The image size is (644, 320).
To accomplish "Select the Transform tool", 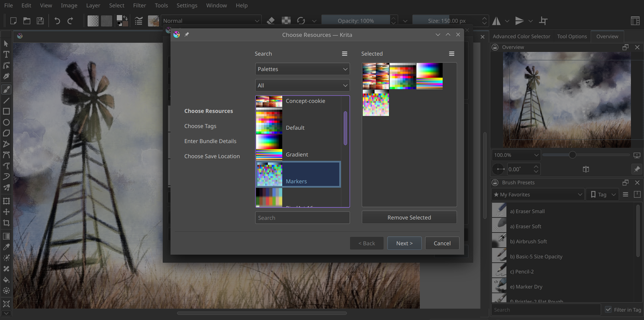I will (6, 201).
